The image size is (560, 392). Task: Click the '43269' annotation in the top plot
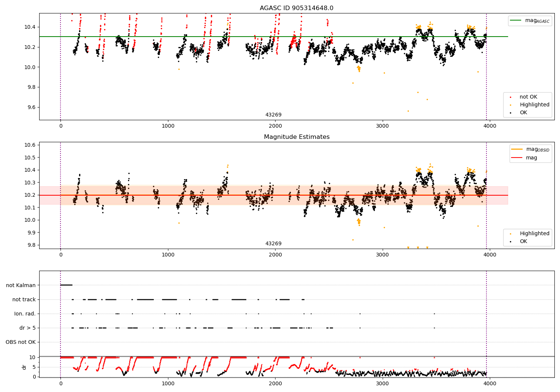point(273,115)
